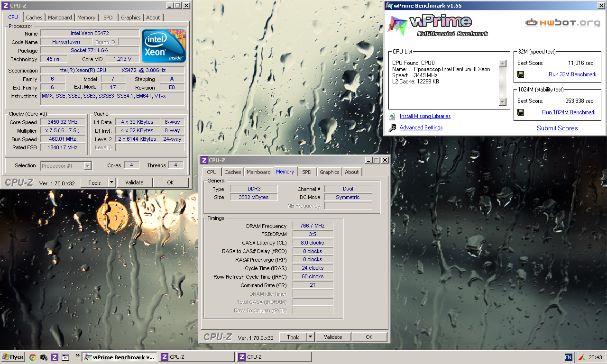Click the Bus Speed value 460.01 MHz
Screen dimensions: 607x364
pos(62,139)
